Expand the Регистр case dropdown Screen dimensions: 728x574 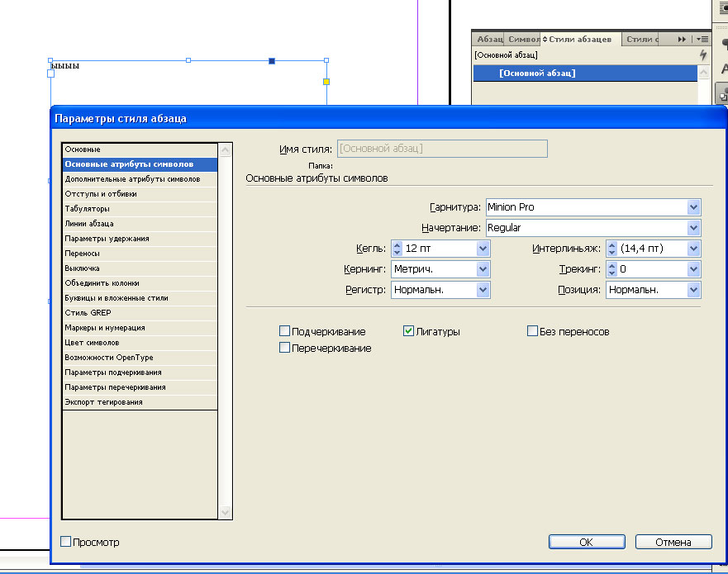coord(483,290)
